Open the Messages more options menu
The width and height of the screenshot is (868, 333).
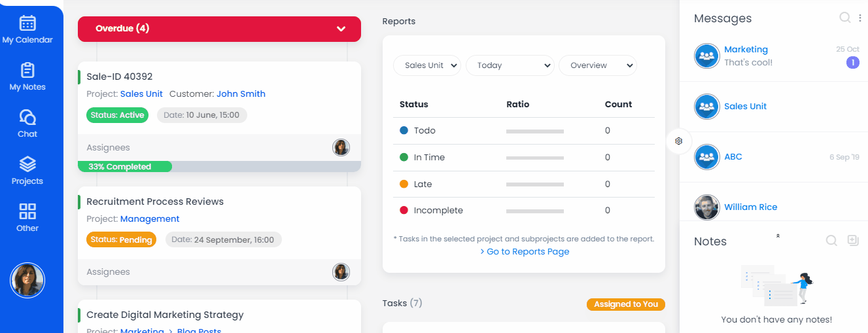click(860, 18)
